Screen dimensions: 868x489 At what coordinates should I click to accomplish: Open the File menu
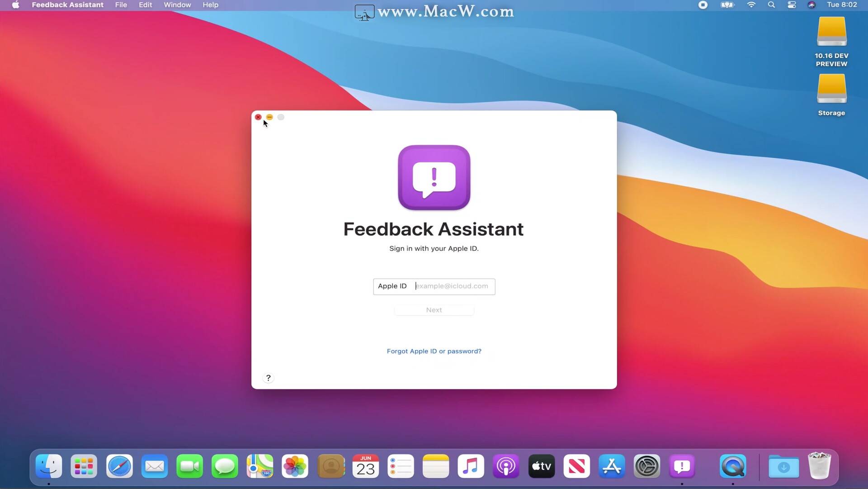[x=121, y=5]
